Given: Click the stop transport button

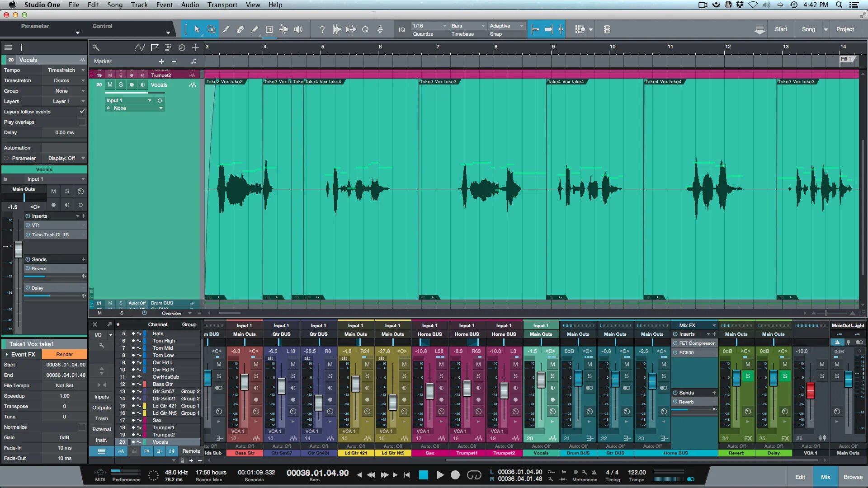Looking at the screenshot, I should 423,475.
